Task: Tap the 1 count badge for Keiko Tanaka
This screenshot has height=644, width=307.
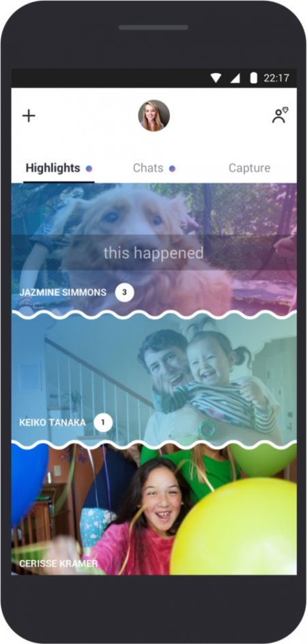Action: click(103, 422)
